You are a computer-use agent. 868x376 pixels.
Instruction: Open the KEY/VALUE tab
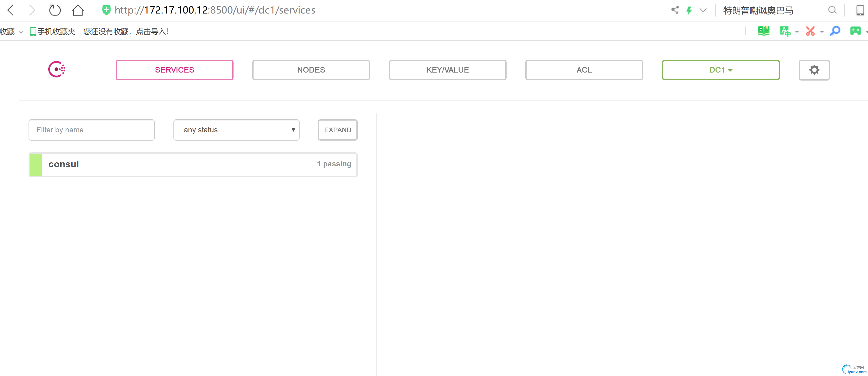tap(447, 70)
